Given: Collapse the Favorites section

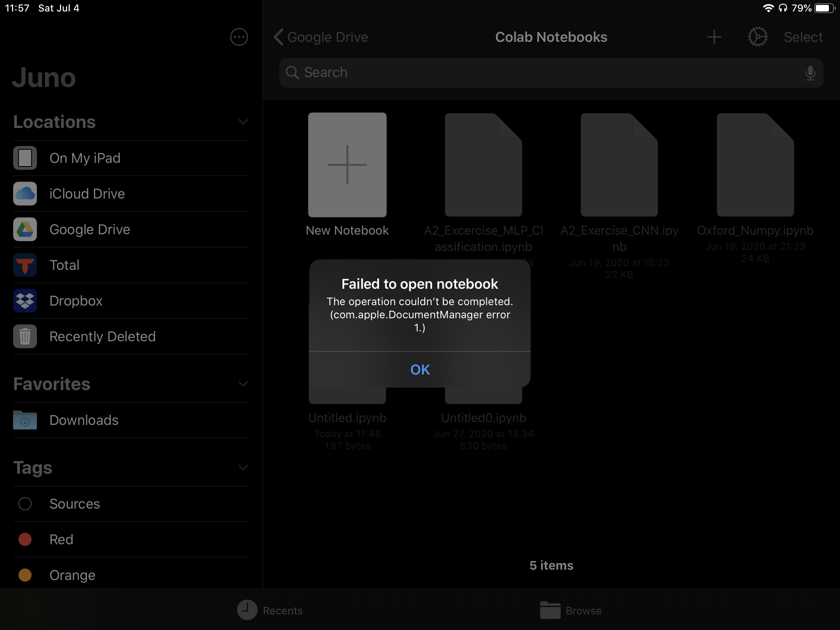Looking at the screenshot, I should tap(243, 384).
